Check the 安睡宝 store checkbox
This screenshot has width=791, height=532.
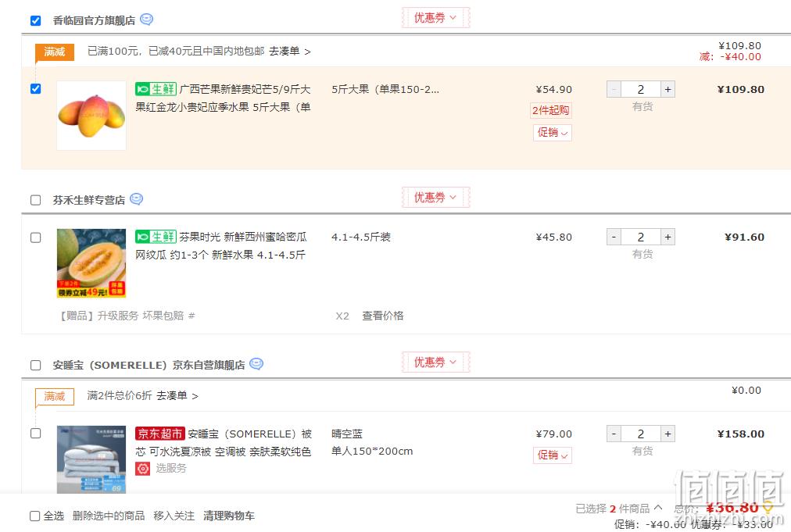pos(35,365)
